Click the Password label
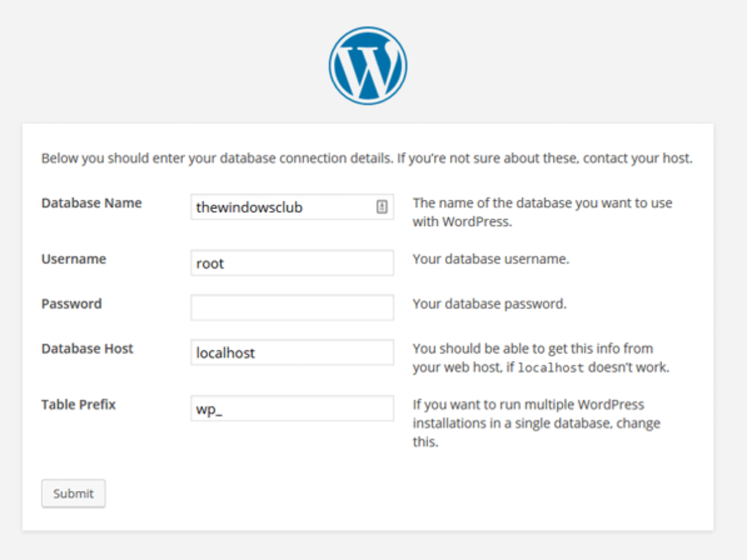Image resolution: width=747 pixels, height=560 pixels. pyautogui.click(x=72, y=304)
